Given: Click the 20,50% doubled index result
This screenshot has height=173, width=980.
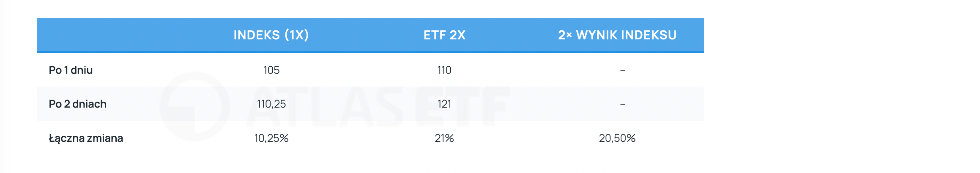Looking at the screenshot, I should click(x=617, y=138).
